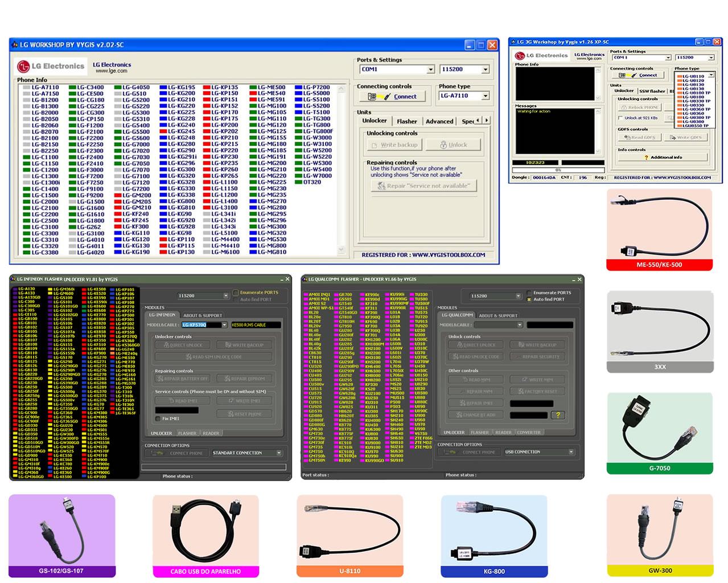Open FLASHER tab in Infineon Flasher
The height and width of the screenshot is (583, 728).
(x=187, y=433)
